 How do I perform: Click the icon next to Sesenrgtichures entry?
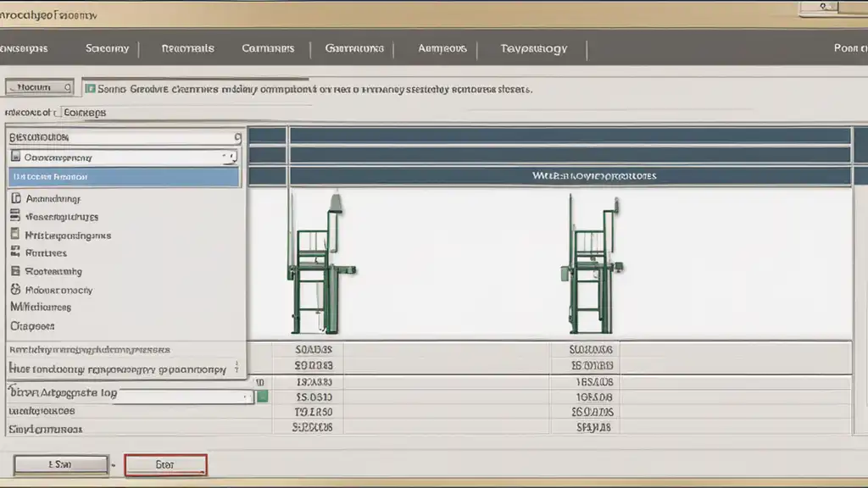[15, 217]
